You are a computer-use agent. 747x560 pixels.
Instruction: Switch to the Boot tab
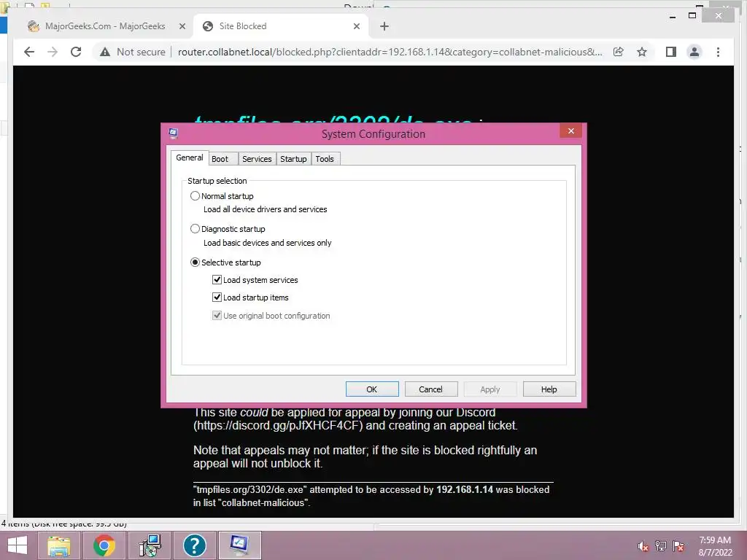220,159
